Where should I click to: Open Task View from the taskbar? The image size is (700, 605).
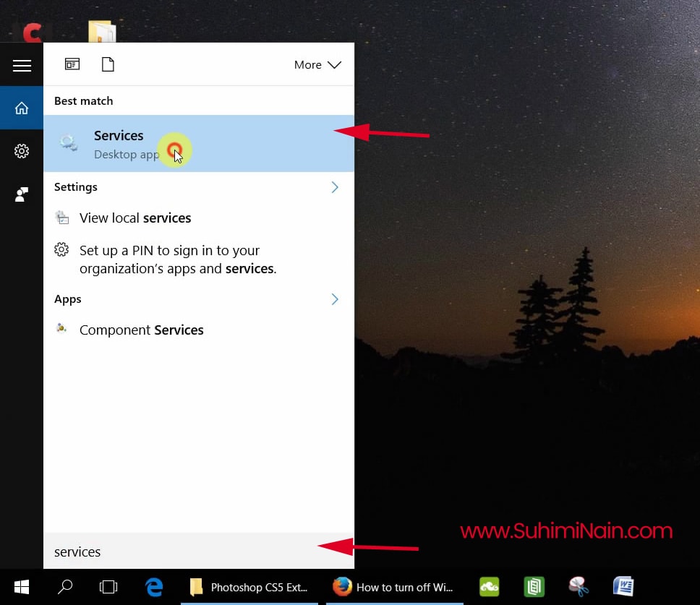[108, 587]
